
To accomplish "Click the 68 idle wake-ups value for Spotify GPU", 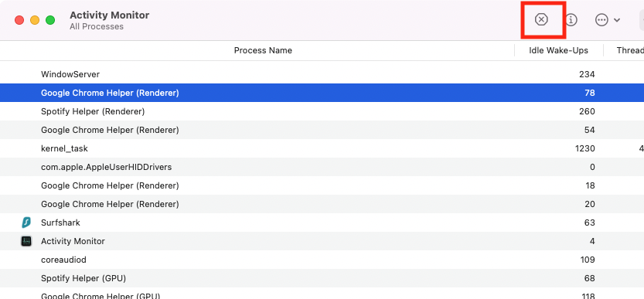I will (589, 278).
